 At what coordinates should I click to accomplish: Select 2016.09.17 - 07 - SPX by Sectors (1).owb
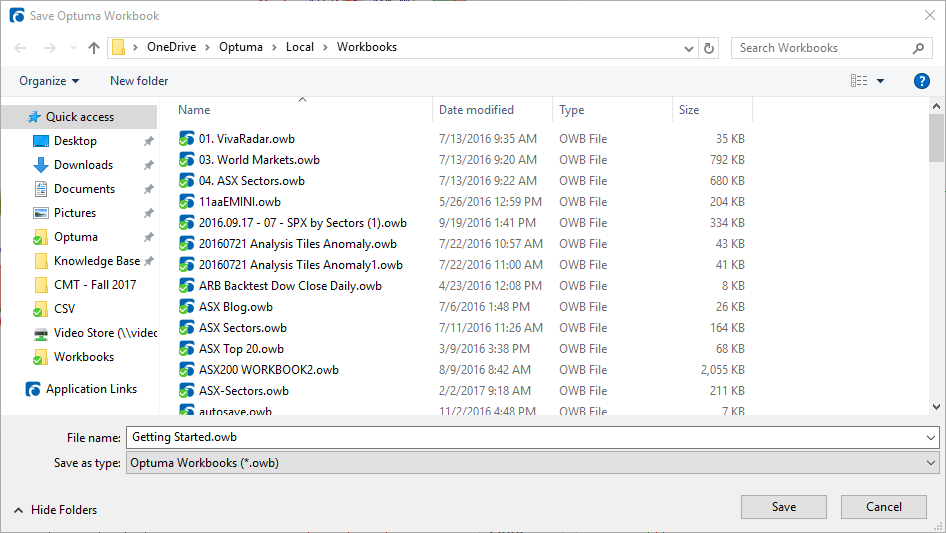(x=302, y=223)
